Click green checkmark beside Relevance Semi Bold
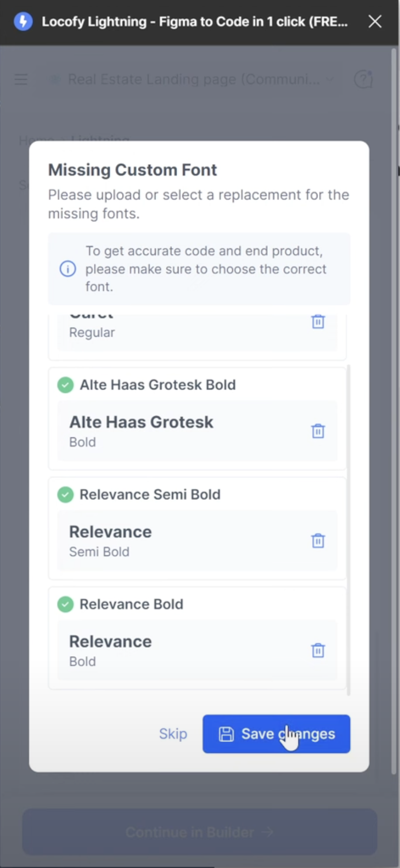The image size is (400, 868). click(65, 495)
